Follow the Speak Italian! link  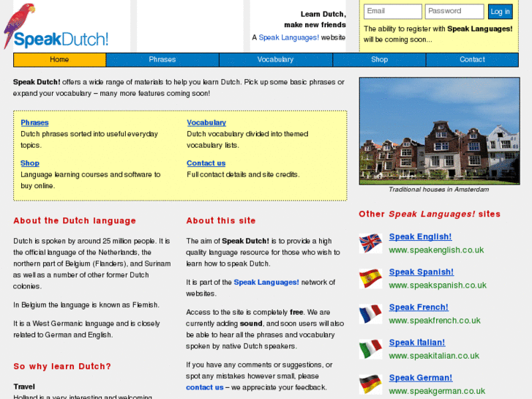(416, 343)
